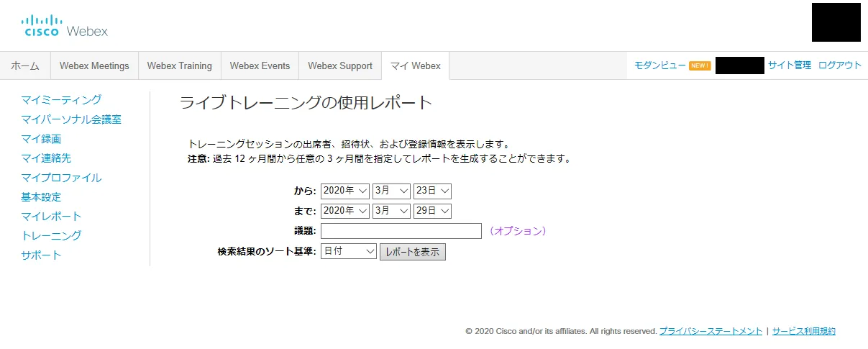868x349 pixels.
Task: Click the Cisco Webex logo
Action: pos(65,27)
